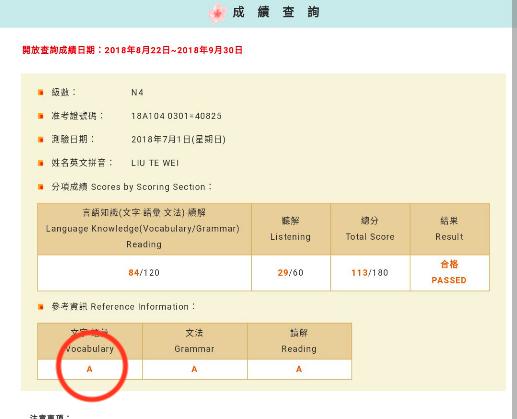Select the name LIU TE WEI

[x=155, y=163]
